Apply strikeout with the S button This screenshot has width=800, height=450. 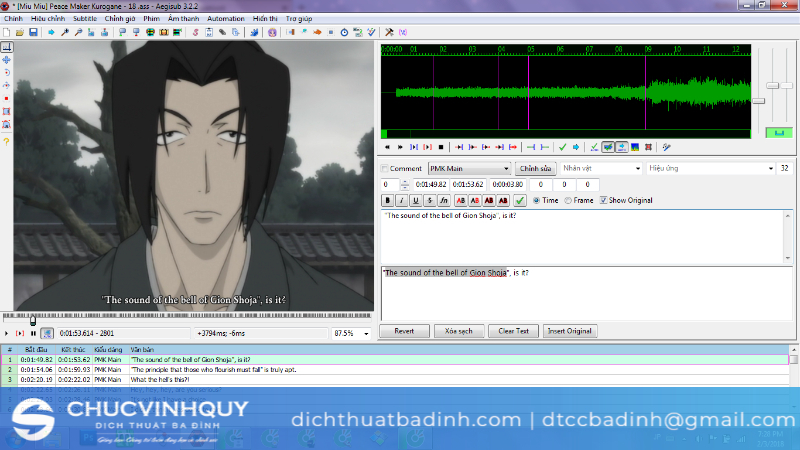coord(430,201)
